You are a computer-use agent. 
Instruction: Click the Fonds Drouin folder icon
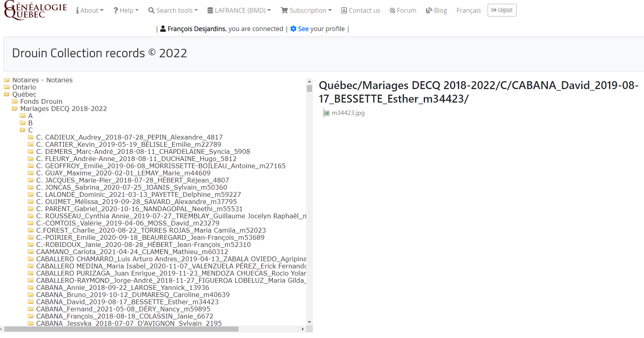[x=15, y=101]
